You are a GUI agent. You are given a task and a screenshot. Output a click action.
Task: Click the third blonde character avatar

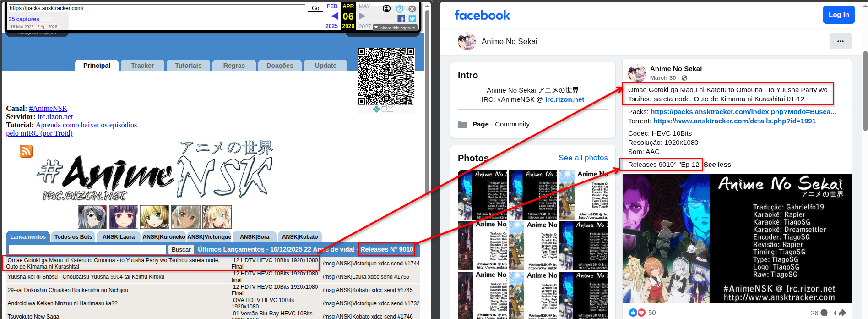pos(155,217)
